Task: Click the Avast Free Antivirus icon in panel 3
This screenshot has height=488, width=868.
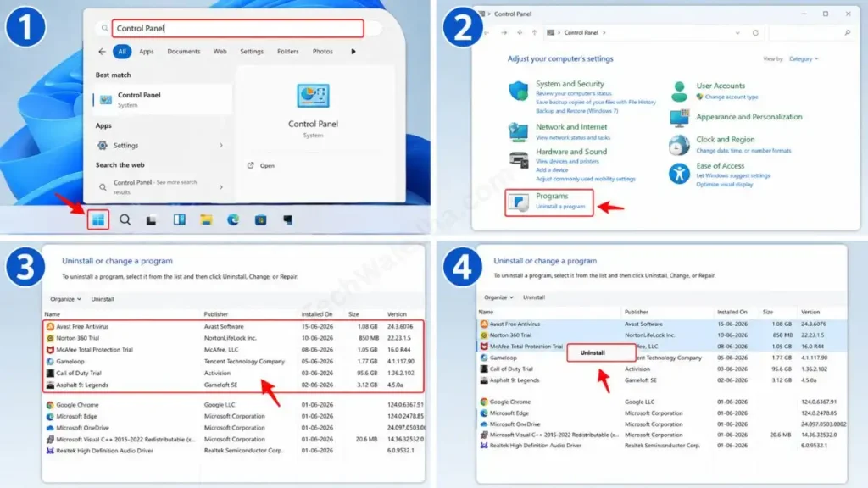Action: (x=50, y=326)
